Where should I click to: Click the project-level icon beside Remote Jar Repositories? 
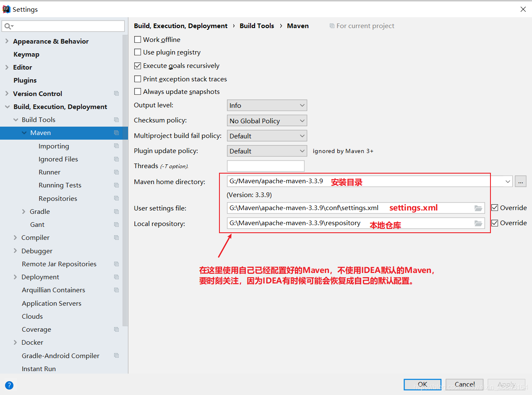click(x=116, y=264)
